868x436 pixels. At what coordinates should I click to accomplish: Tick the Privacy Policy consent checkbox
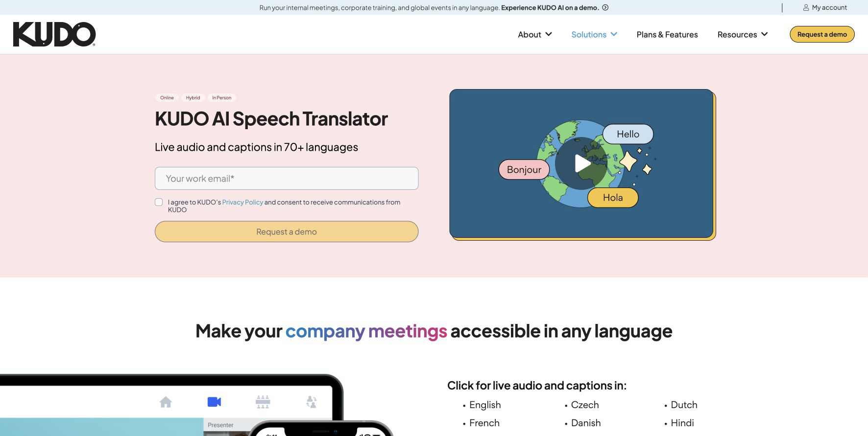click(159, 202)
